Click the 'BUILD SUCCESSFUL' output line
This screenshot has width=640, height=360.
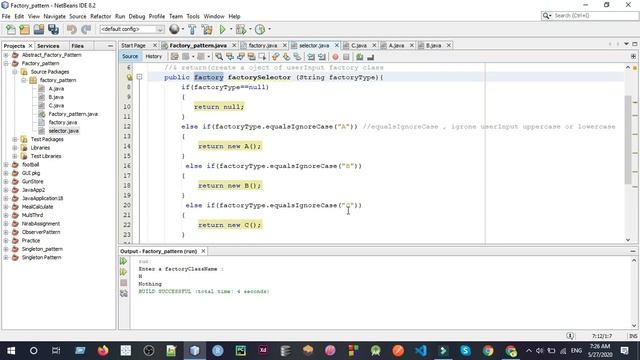(204, 291)
